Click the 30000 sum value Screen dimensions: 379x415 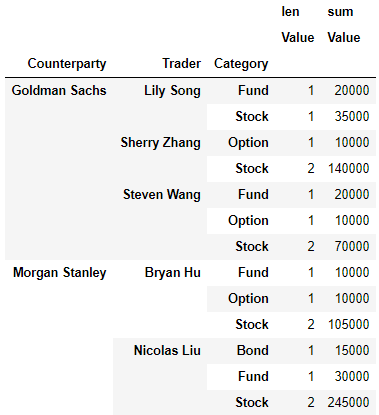[352, 376]
